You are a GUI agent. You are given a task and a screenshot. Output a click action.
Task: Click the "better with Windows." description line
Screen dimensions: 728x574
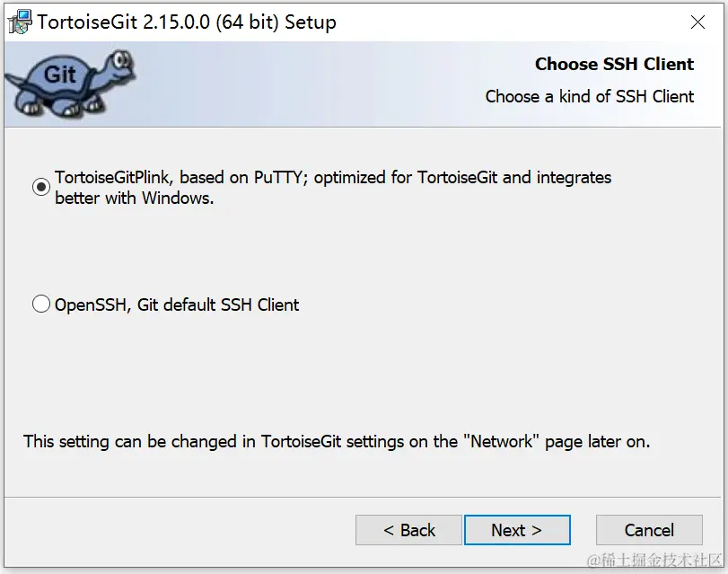coord(135,199)
